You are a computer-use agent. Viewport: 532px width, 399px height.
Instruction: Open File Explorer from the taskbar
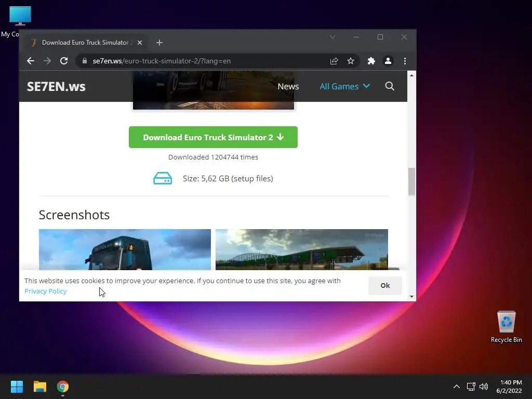pyautogui.click(x=40, y=387)
